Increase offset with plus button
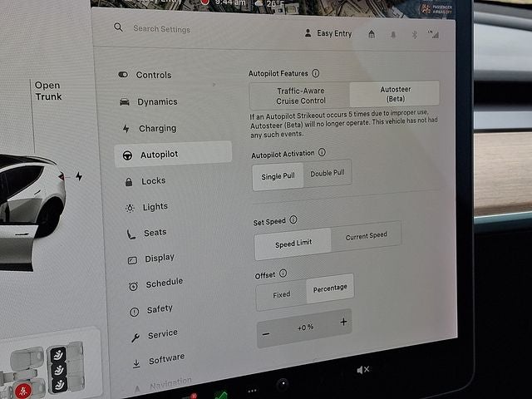 [343, 322]
